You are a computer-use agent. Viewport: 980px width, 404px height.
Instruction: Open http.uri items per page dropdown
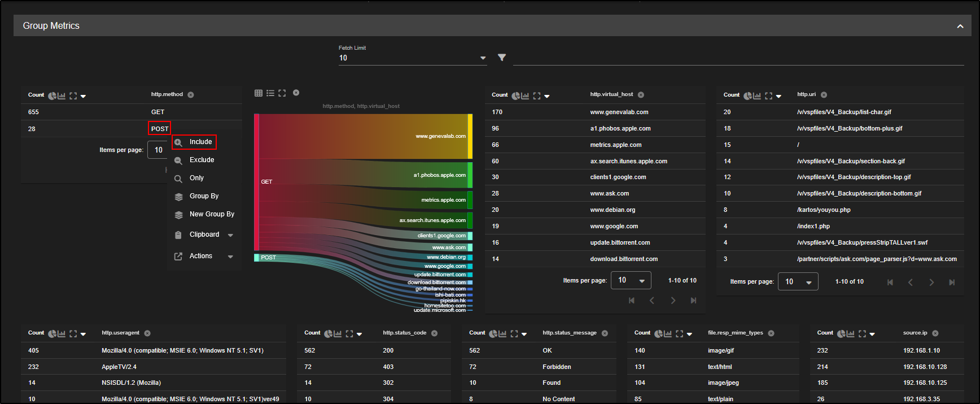coord(798,281)
